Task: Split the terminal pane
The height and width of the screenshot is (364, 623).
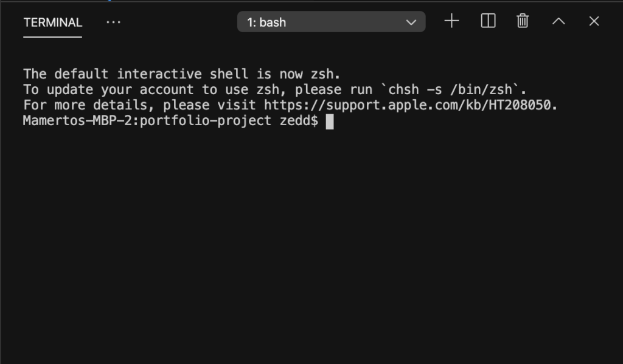Action: click(488, 21)
